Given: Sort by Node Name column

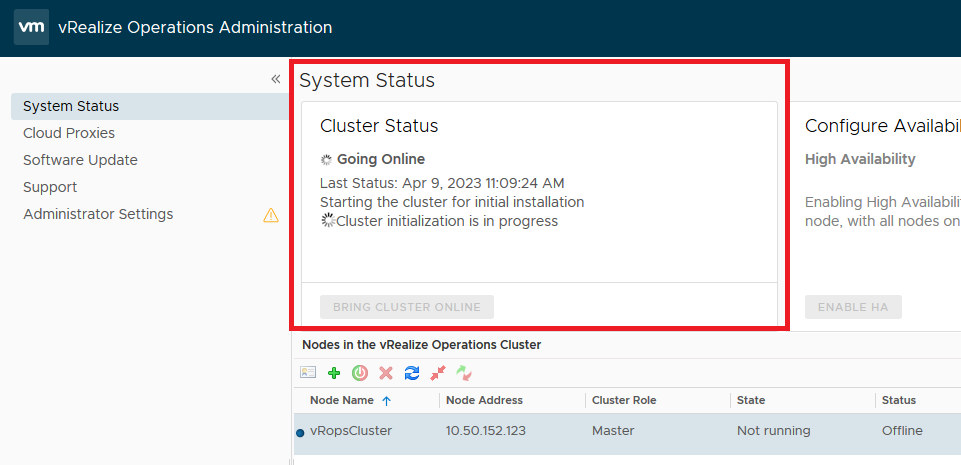Looking at the screenshot, I should click(342, 400).
